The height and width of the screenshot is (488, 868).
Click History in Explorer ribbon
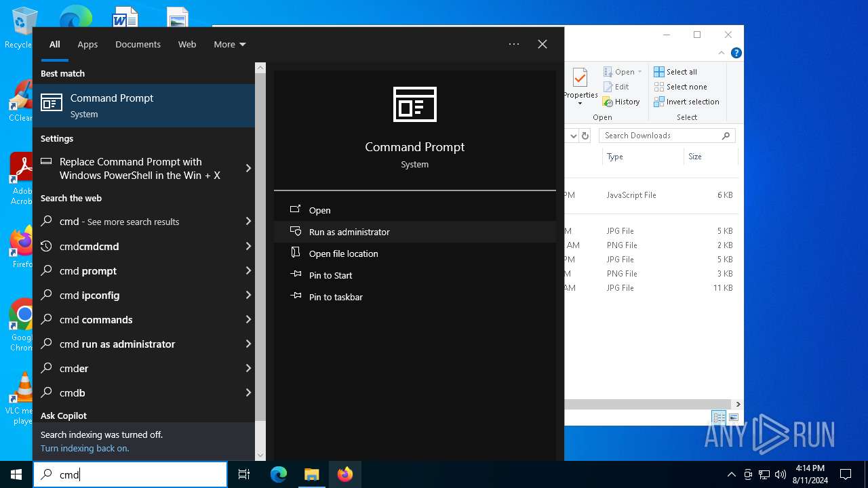point(621,102)
